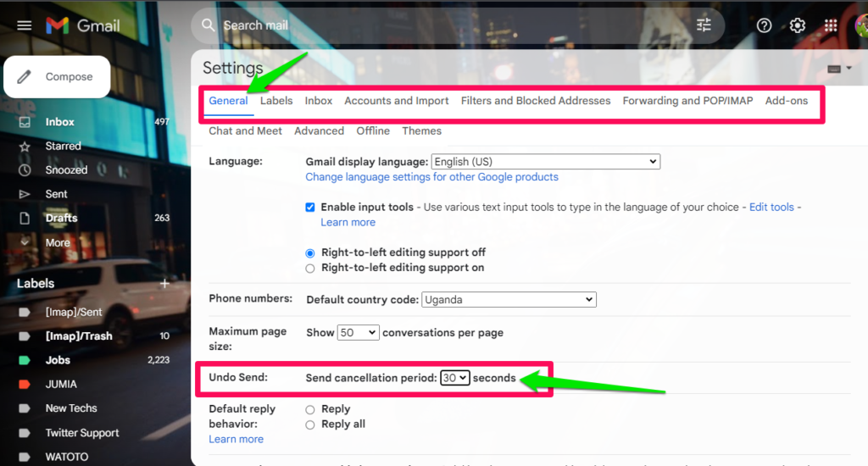This screenshot has width=868, height=466.
Task: Click Learn more under Default reply behavior
Action: pyautogui.click(x=236, y=440)
